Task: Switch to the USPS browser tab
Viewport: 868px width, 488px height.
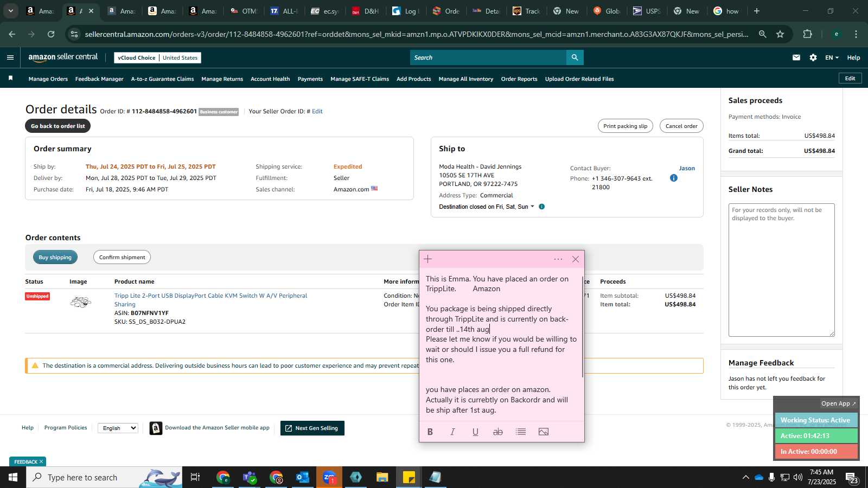Action: 647,11
